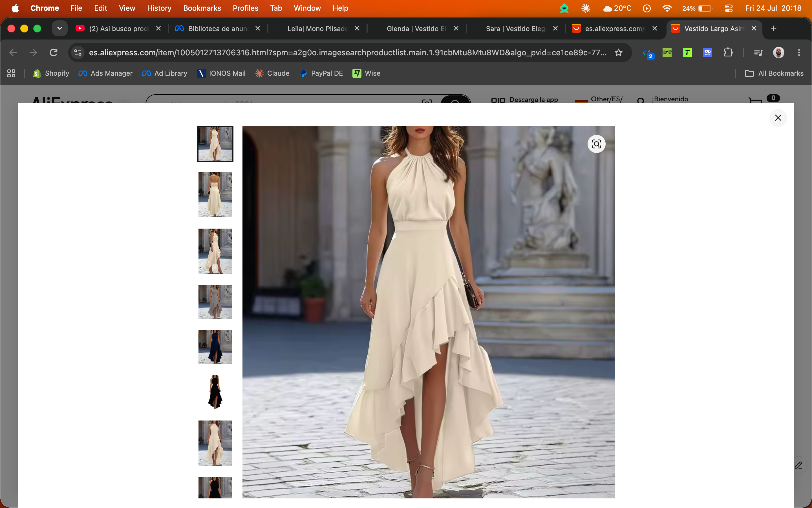Viewport: 812px width, 508px height.
Task: Open the Window menu
Action: coord(307,8)
